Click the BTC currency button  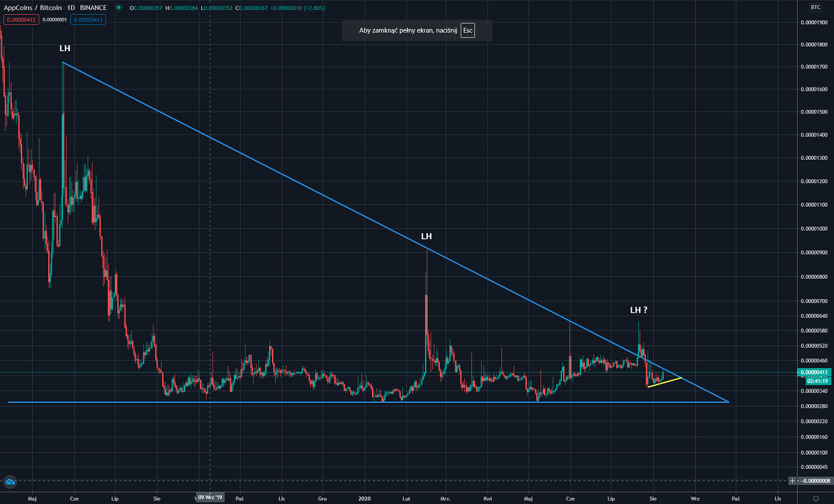click(815, 7)
